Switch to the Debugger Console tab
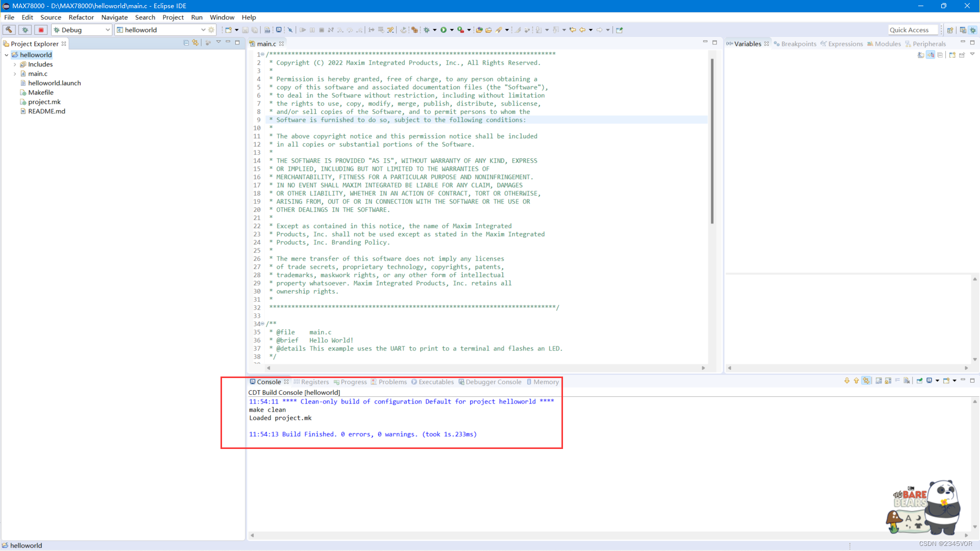Image resolution: width=980 pixels, height=551 pixels. coord(490,382)
